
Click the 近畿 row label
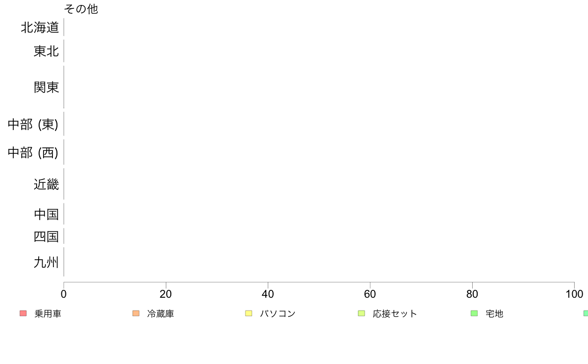pyautogui.click(x=47, y=184)
